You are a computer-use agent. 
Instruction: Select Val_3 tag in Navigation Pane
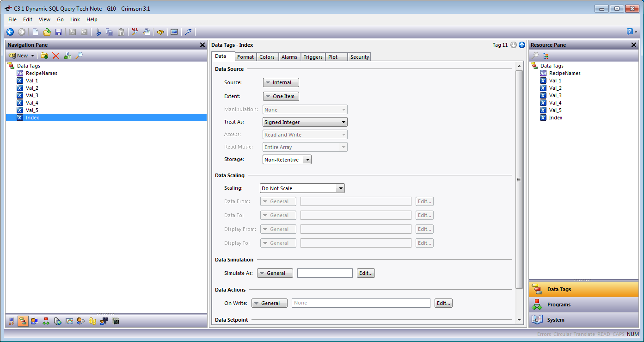(x=32, y=95)
